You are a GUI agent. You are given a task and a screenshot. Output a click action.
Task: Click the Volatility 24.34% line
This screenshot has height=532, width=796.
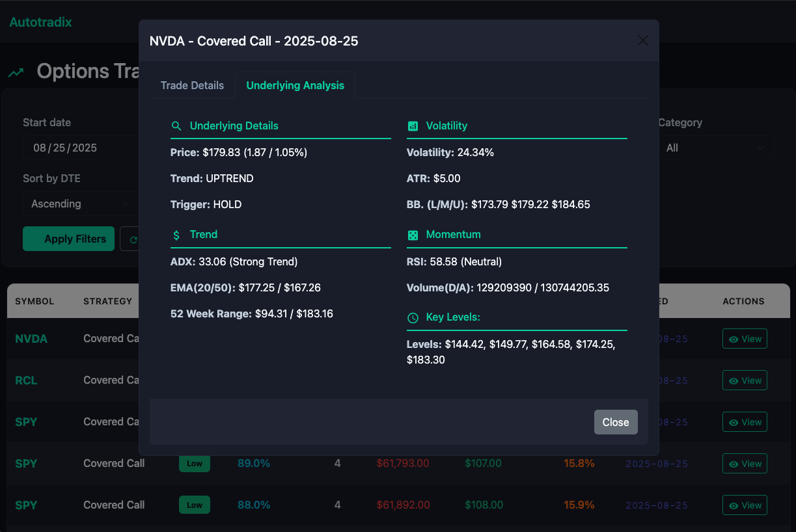[450, 152]
